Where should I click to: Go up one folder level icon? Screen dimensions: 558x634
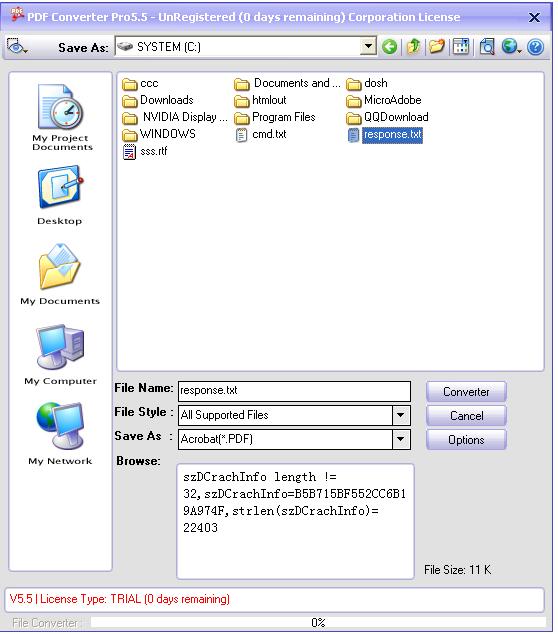(x=413, y=47)
